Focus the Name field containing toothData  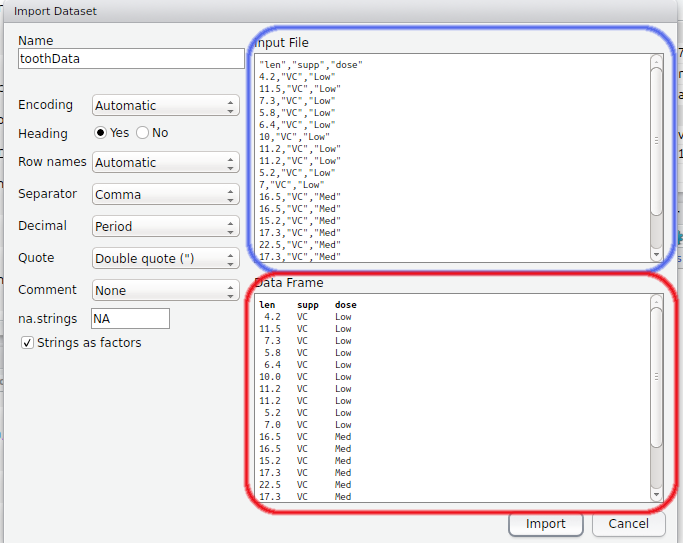pos(131,58)
